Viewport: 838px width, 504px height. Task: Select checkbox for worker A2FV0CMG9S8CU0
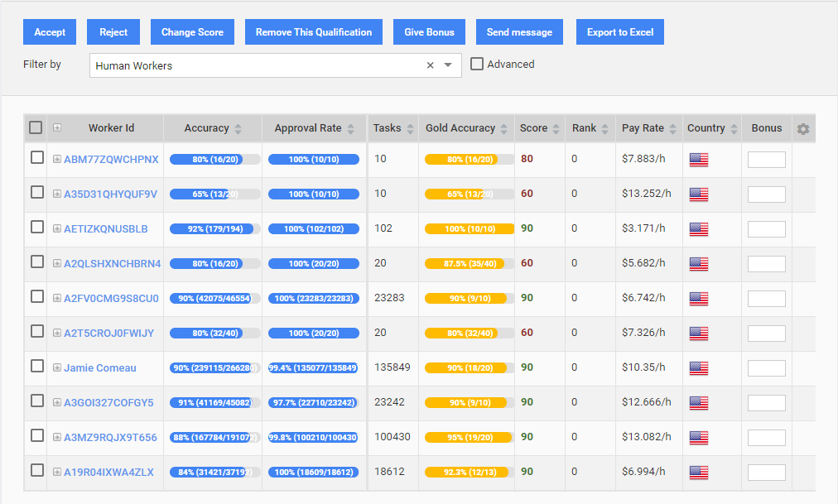click(x=37, y=296)
